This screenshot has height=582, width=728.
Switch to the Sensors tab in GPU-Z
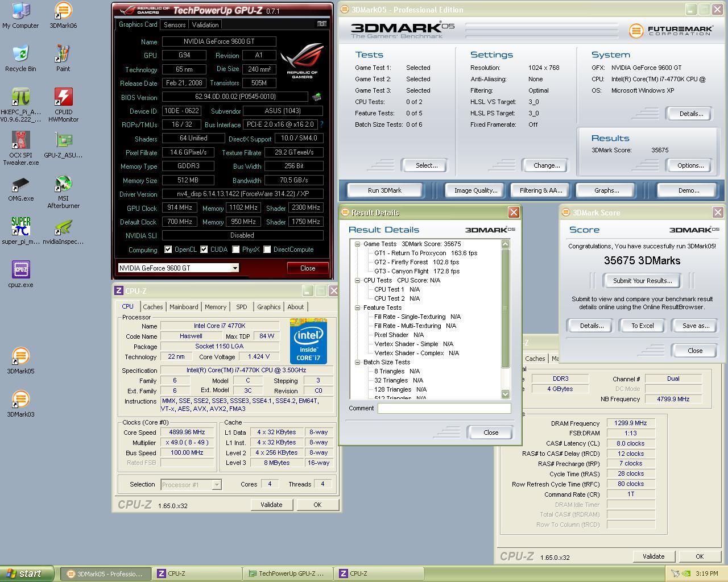tap(175, 25)
